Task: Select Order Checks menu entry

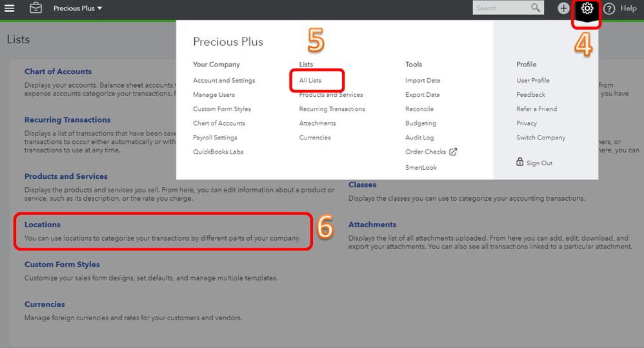Action: [425, 152]
